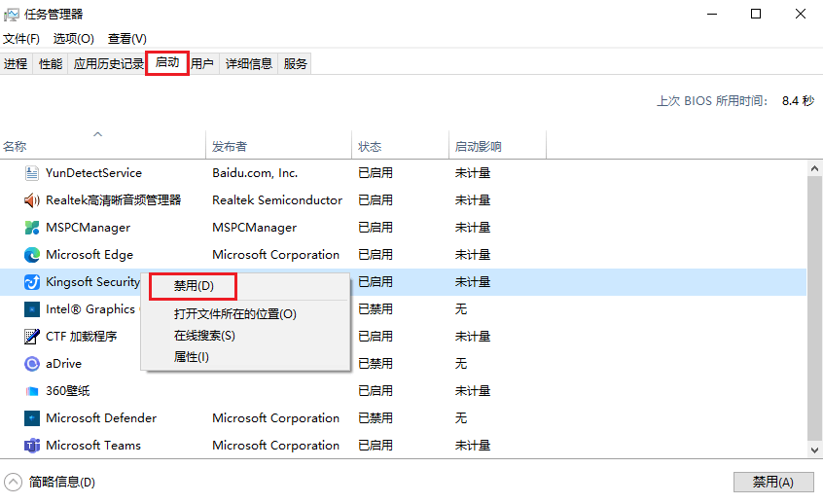Click the vertical scrollbar thumb
Screen dimensions: 823x504
[x=814, y=308]
